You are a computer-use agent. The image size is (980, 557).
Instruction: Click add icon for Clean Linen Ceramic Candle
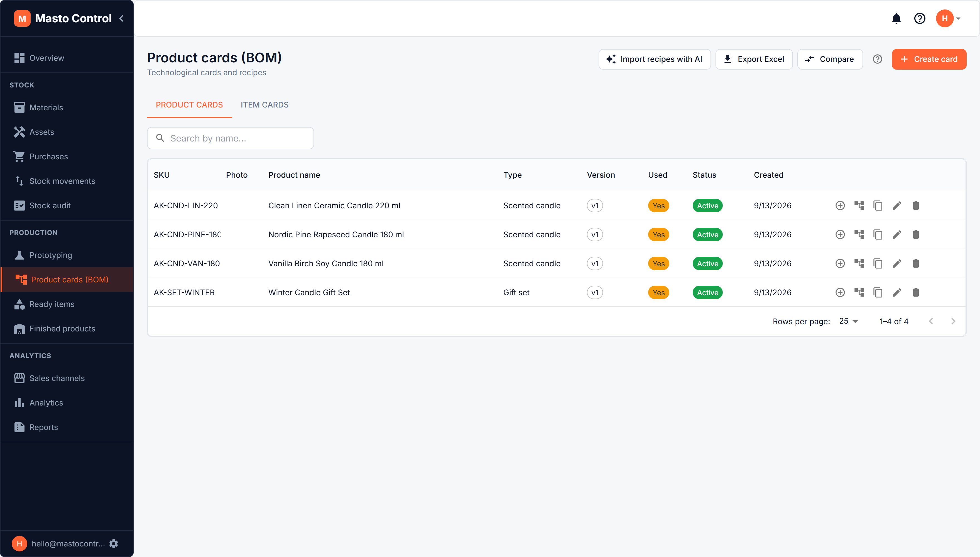pos(840,206)
